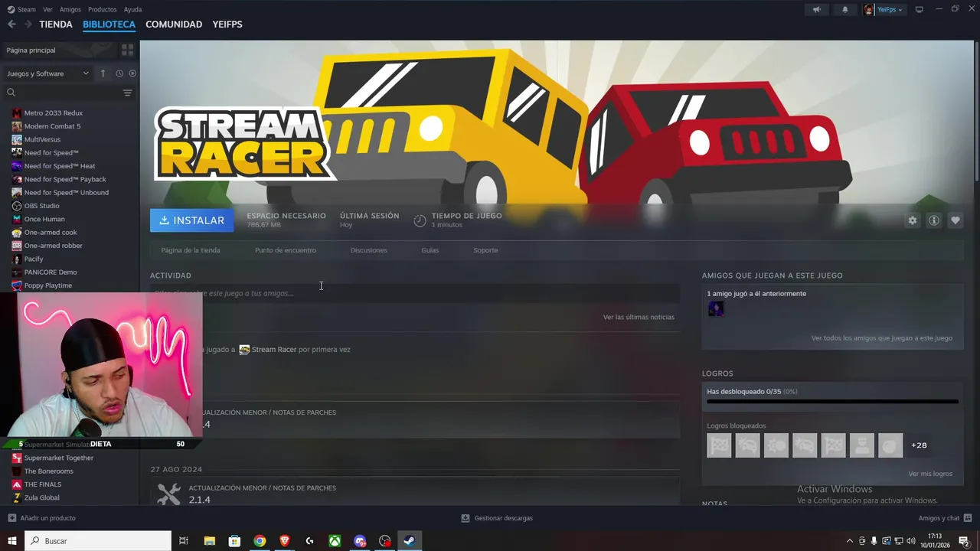Open Soporte tab
Viewport: 980px width, 551px height.
click(x=485, y=250)
